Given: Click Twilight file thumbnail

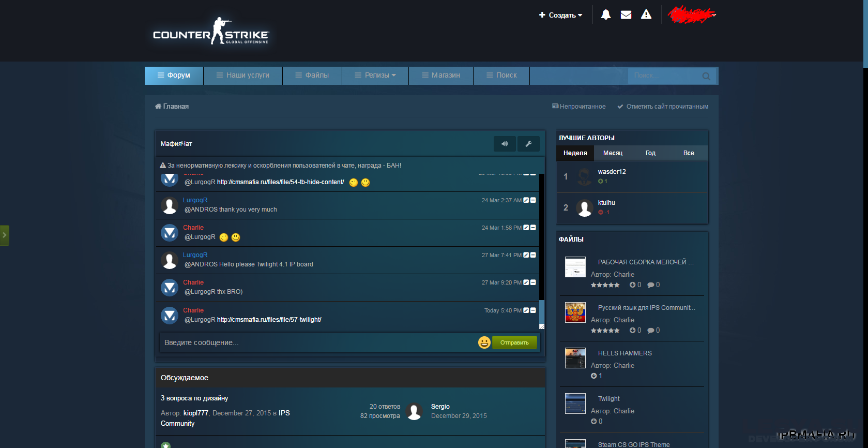Looking at the screenshot, I should click(x=575, y=404).
